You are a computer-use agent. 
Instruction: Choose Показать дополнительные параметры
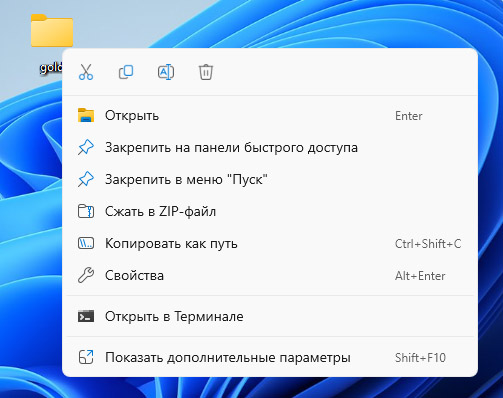pyautogui.click(x=270, y=358)
